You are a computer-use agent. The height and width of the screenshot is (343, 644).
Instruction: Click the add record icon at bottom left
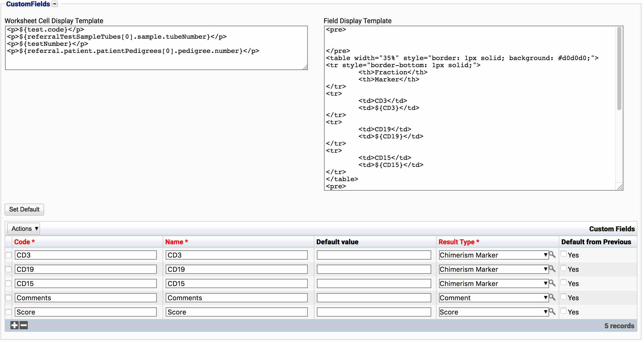pyautogui.click(x=13, y=324)
